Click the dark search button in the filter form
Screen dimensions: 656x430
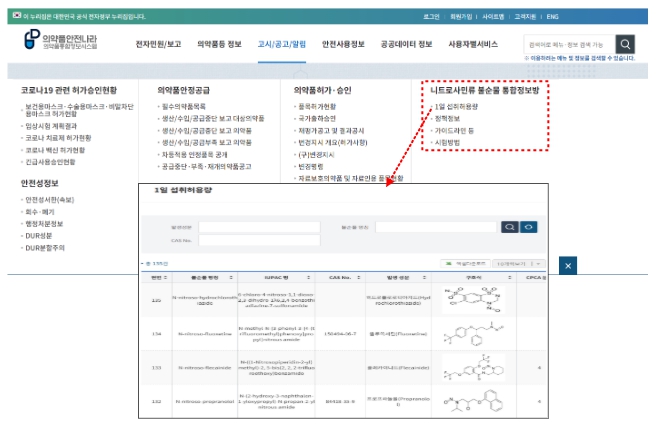[x=510, y=227]
